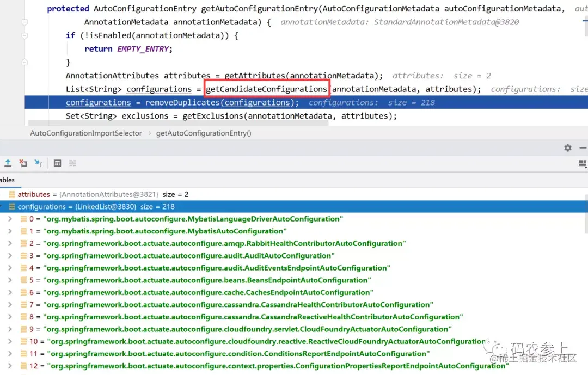Click the trace current stream chain icon
The height and width of the screenshot is (375, 588).
(73, 163)
